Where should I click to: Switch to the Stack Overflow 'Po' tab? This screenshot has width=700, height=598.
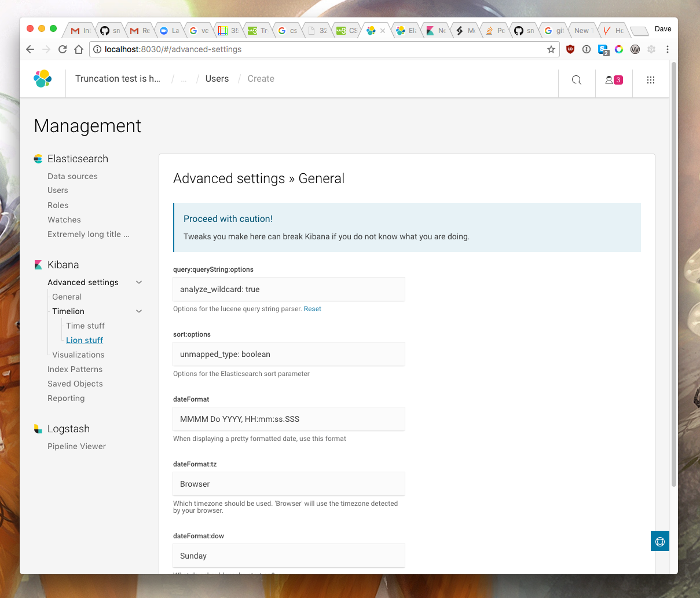[x=495, y=31]
